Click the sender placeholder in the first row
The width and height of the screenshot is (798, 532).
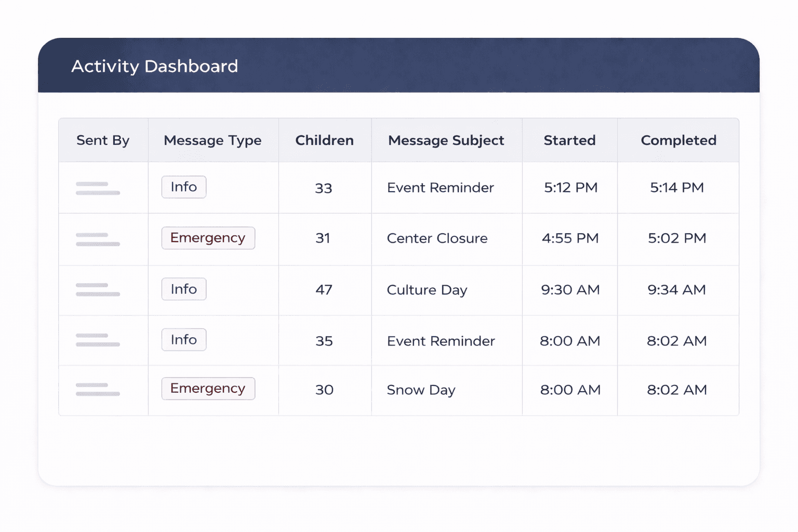click(x=97, y=188)
